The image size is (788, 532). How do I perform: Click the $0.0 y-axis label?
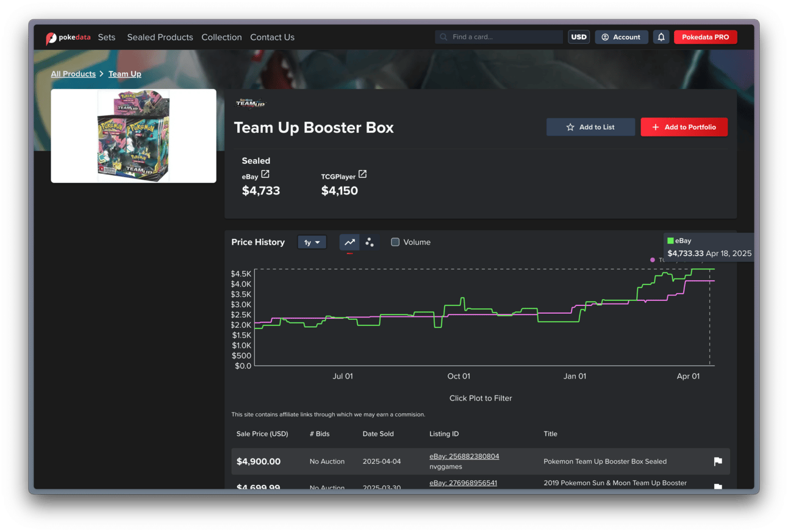coord(243,366)
